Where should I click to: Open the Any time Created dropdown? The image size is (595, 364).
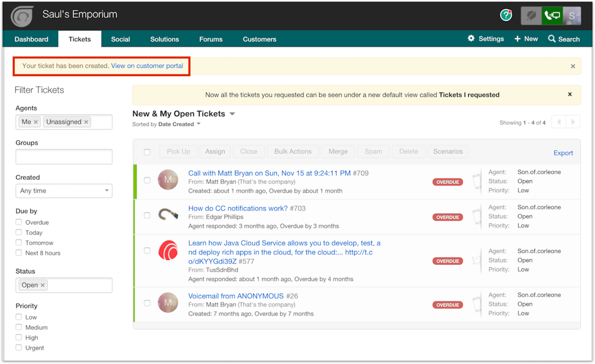64,191
